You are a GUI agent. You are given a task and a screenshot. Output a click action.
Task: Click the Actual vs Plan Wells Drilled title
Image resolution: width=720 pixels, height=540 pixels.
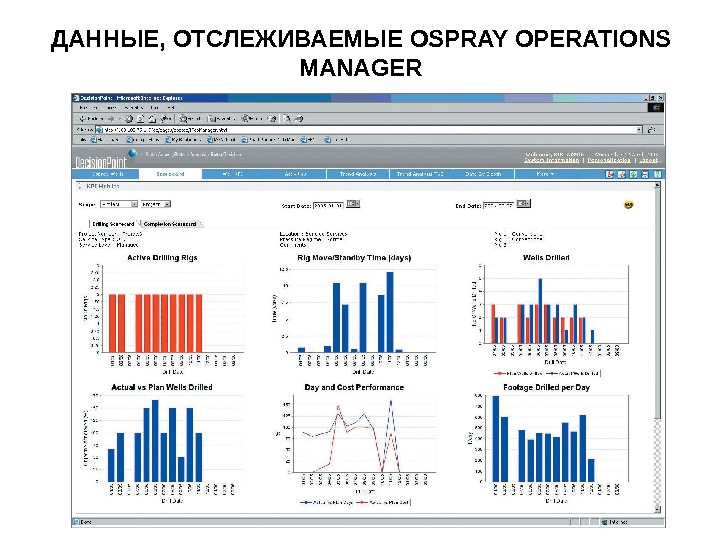(162, 387)
